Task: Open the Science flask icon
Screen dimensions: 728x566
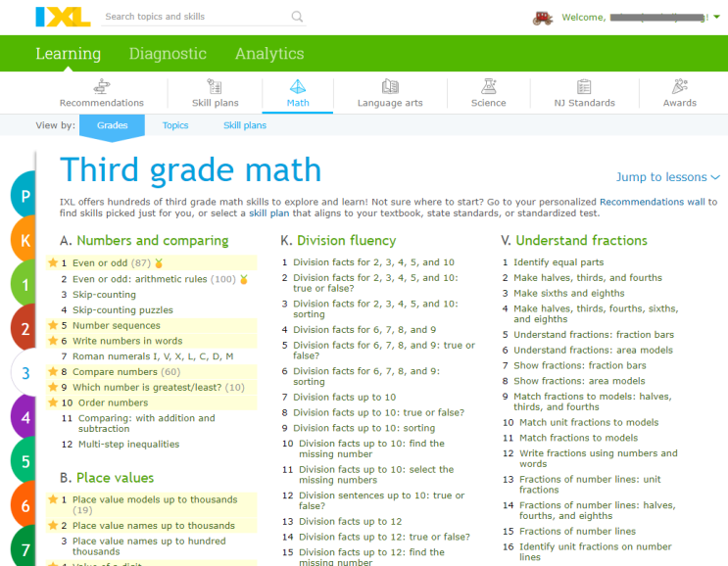Action: pyautogui.click(x=488, y=86)
